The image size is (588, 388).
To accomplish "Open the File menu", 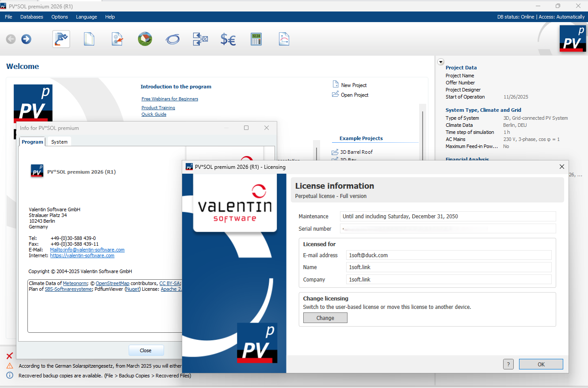I will click(x=8, y=17).
